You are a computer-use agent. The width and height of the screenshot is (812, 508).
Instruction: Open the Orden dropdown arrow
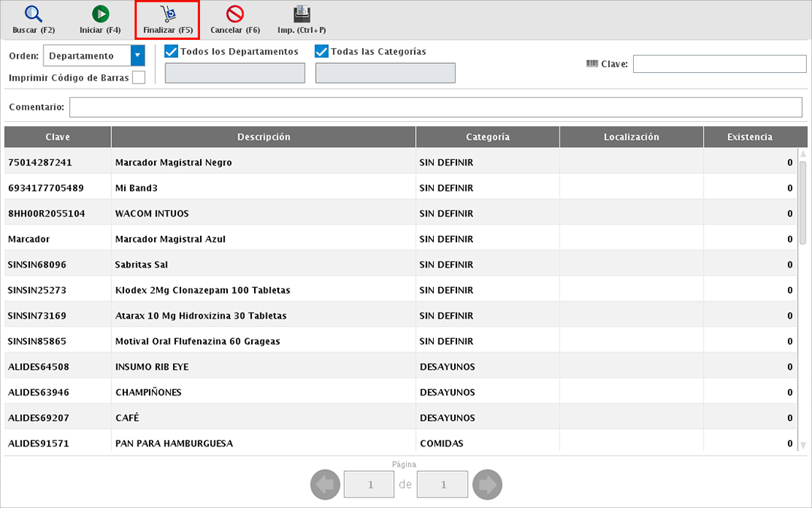[x=138, y=56]
